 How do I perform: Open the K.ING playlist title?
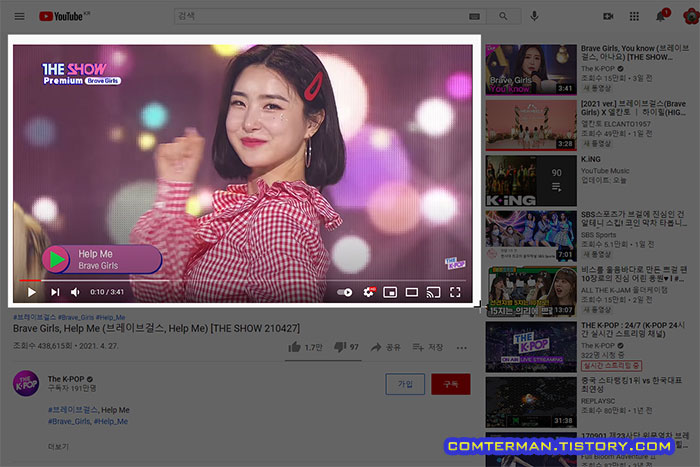coord(590,159)
